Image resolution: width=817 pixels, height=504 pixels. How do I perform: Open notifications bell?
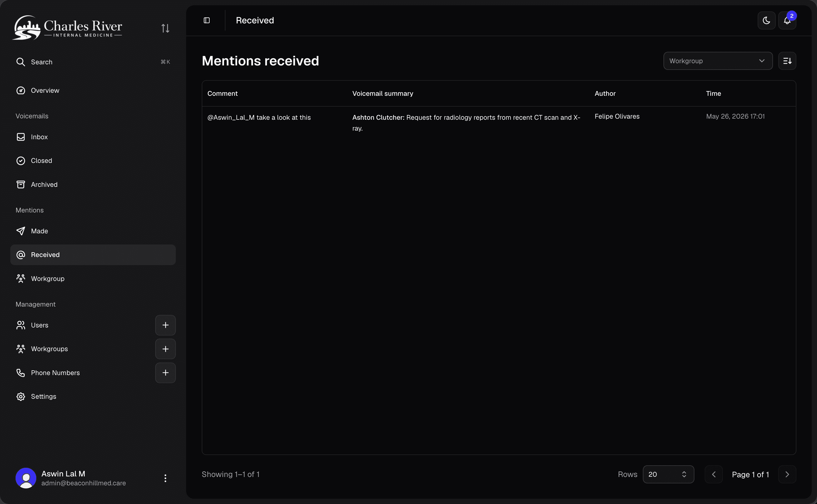tap(787, 21)
